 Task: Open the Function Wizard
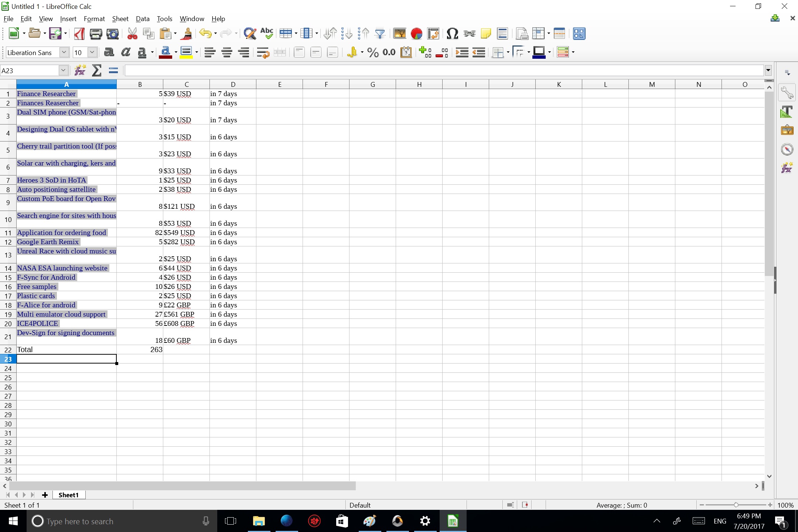(x=80, y=70)
